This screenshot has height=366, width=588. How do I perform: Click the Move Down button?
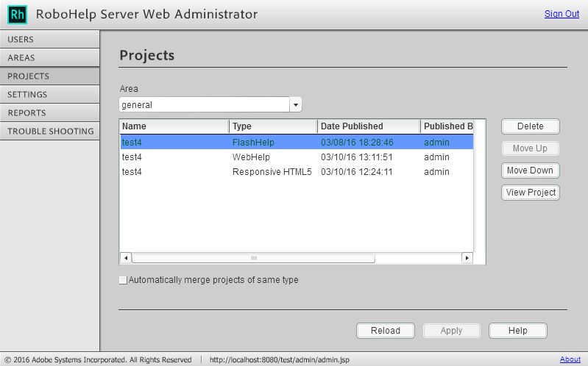(x=531, y=171)
